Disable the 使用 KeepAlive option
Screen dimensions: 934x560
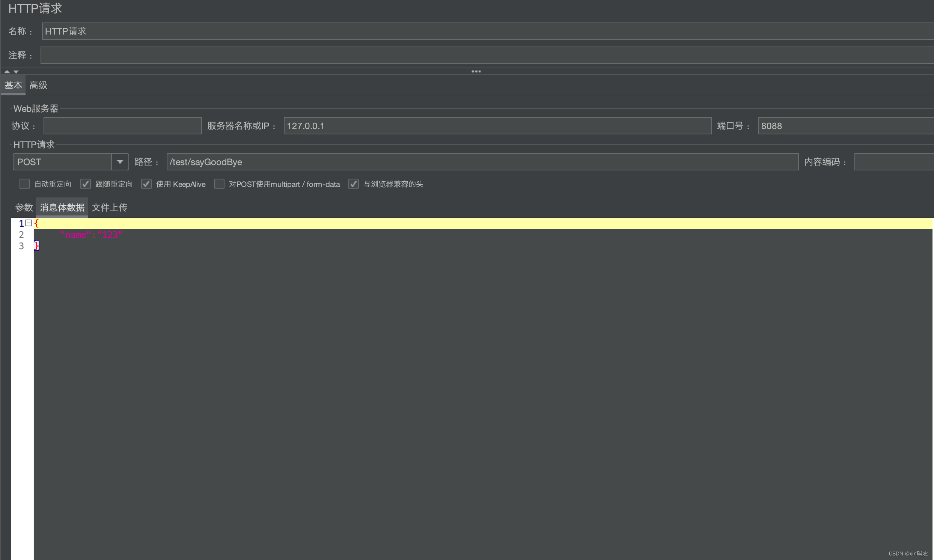click(x=146, y=184)
